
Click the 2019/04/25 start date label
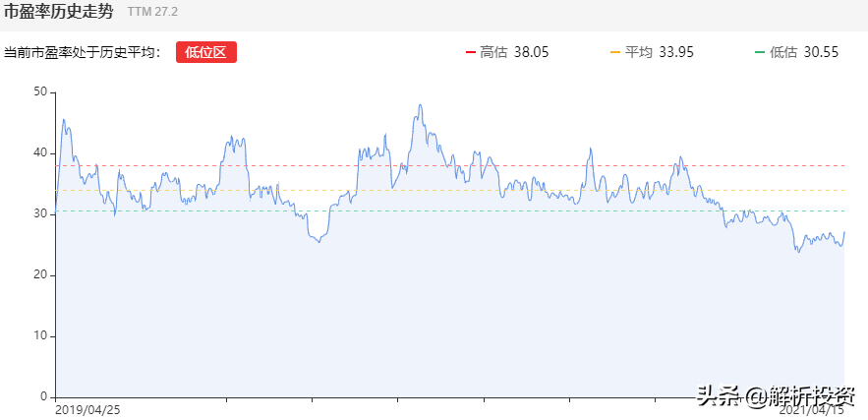(87, 408)
